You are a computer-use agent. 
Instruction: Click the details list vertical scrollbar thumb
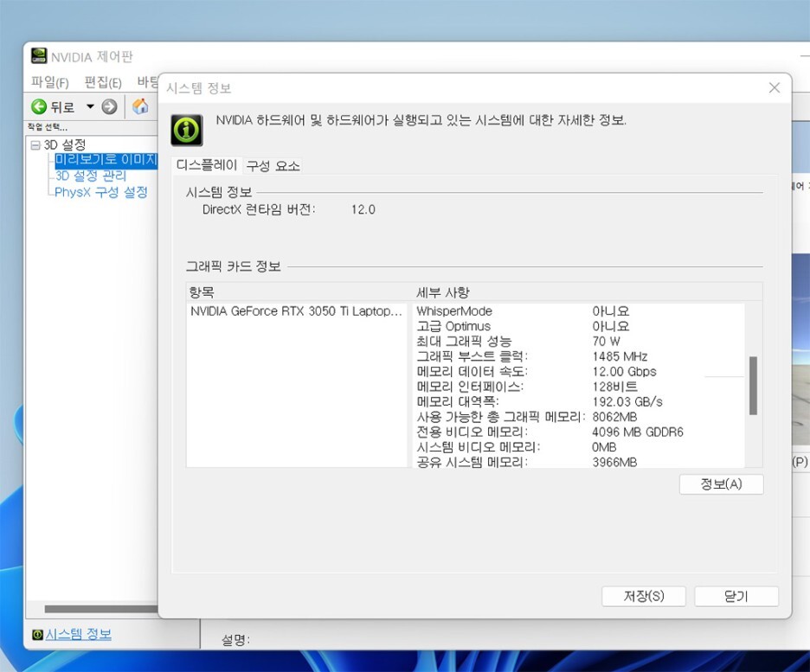pos(753,385)
